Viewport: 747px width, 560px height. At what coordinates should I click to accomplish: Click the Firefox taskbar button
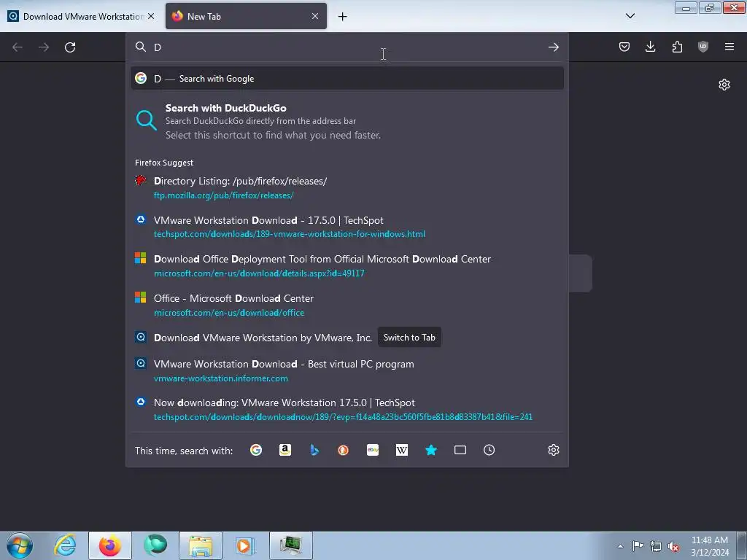(110, 545)
